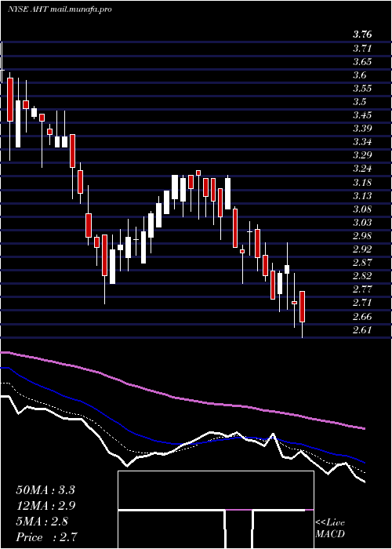Click the 3.18 price axis label

(x=362, y=182)
